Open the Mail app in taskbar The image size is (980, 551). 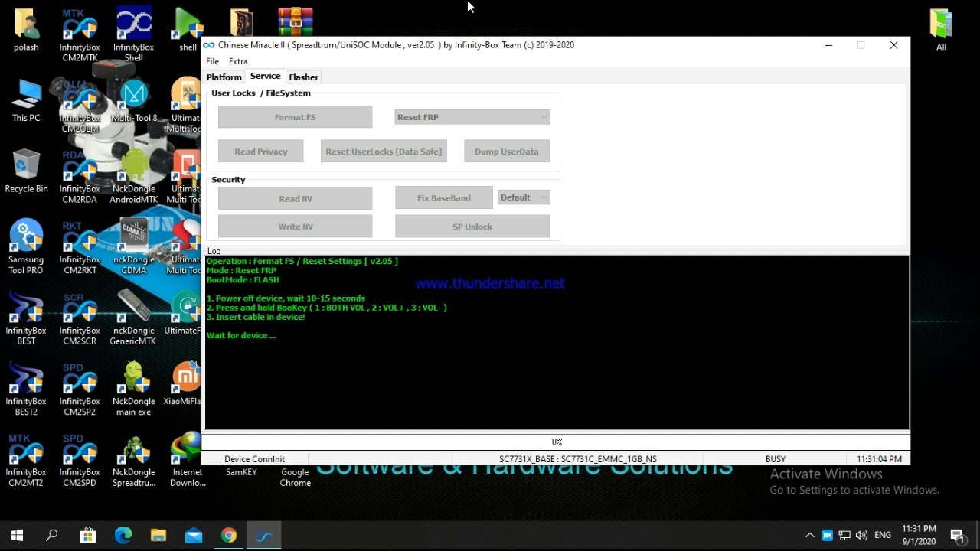coord(194,536)
